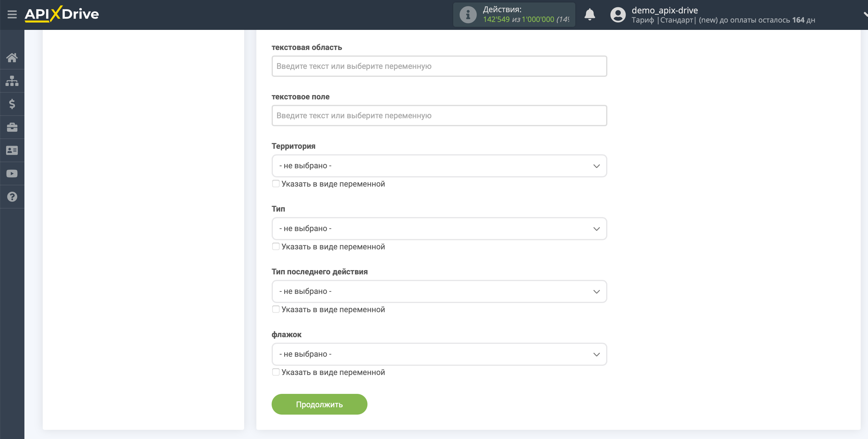Open the флажок dropdown
868x439 pixels.
click(439, 354)
